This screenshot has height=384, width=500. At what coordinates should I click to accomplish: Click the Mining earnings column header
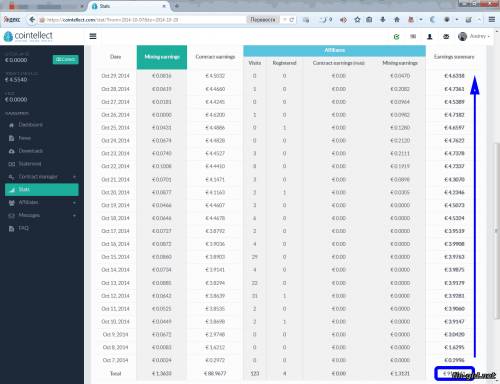(x=162, y=57)
